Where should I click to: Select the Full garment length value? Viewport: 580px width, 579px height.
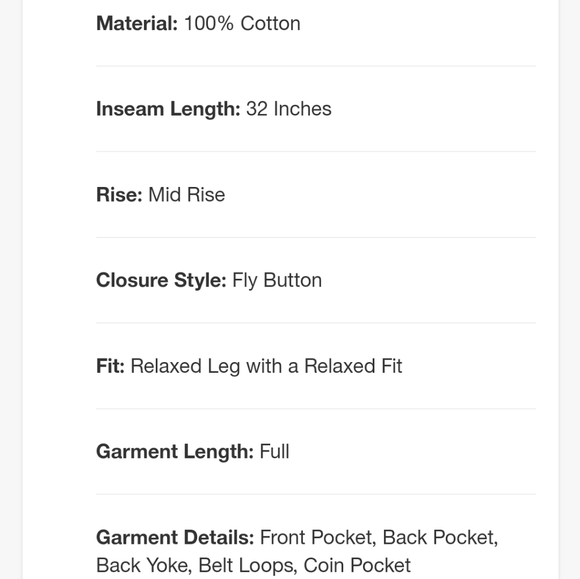(274, 452)
